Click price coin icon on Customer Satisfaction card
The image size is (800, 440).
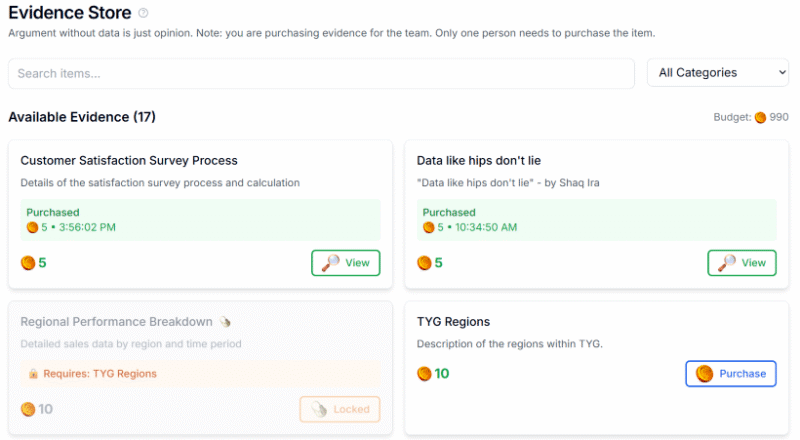(28, 263)
